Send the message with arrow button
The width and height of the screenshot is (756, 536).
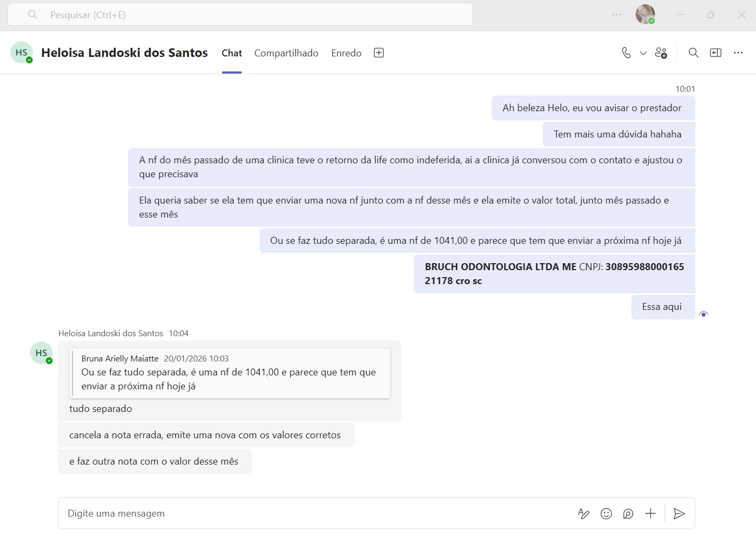pos(679,514)
